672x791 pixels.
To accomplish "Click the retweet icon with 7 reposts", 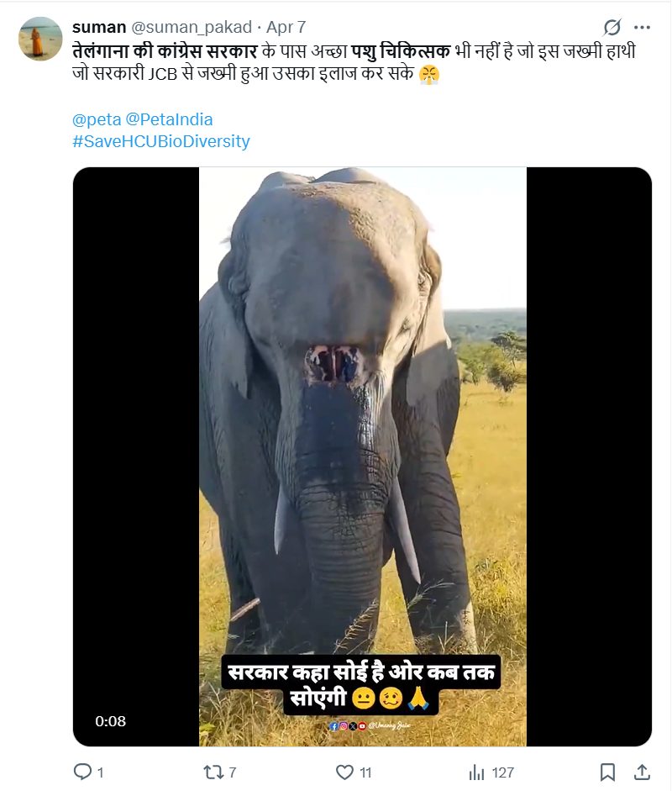I will pyautogui.click(x=211, y=772).
